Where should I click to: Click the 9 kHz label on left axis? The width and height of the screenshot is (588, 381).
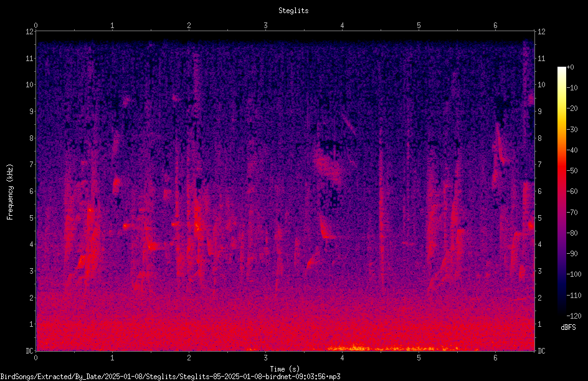32,112
